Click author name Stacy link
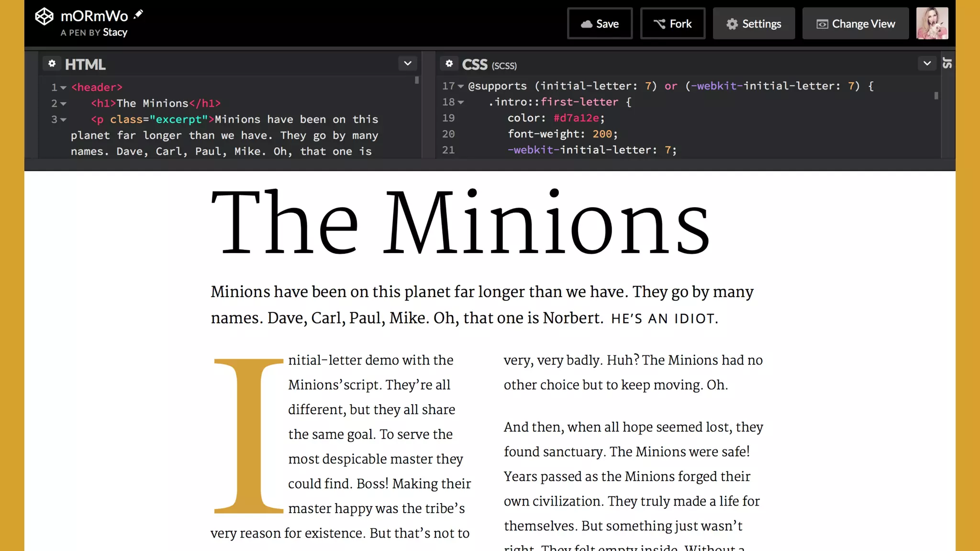The image size is (980, 551). (115, 33)
